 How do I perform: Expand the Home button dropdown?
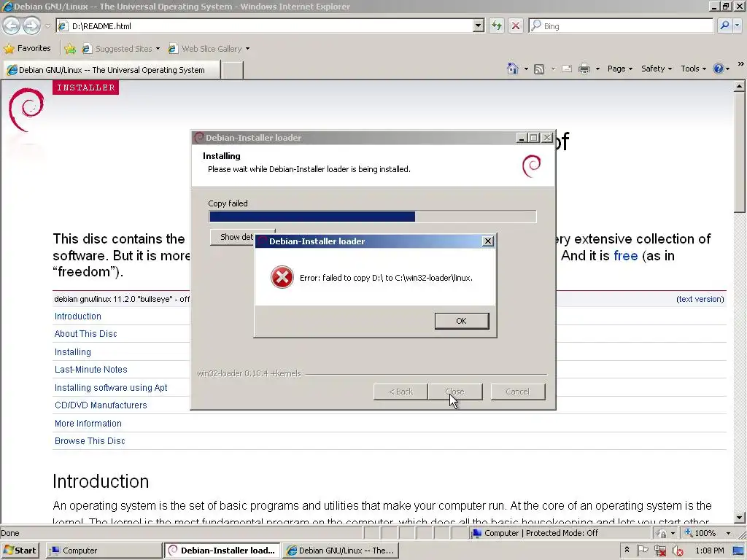[526, 69]
